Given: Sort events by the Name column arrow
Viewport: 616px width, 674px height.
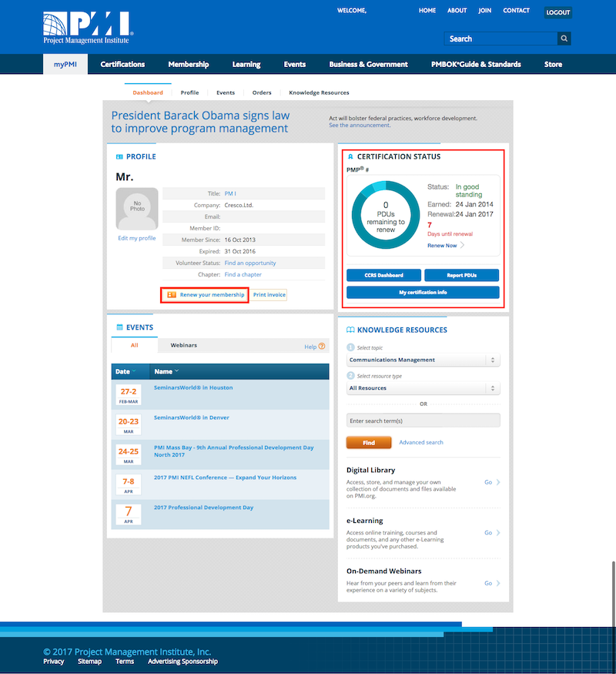Looking at the screenshot, I should [177, 371].
